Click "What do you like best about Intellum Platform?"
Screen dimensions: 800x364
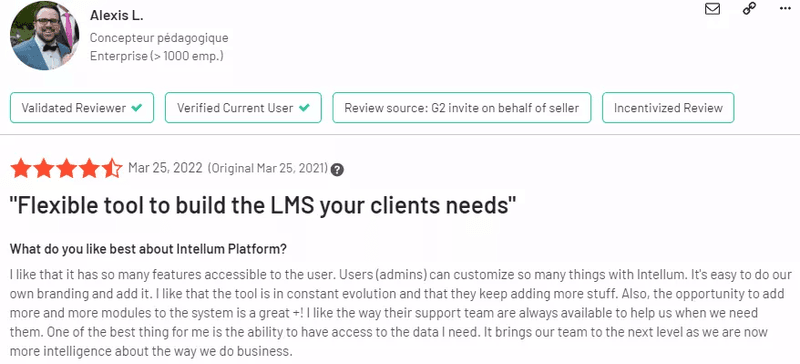[x=148, y=250]
